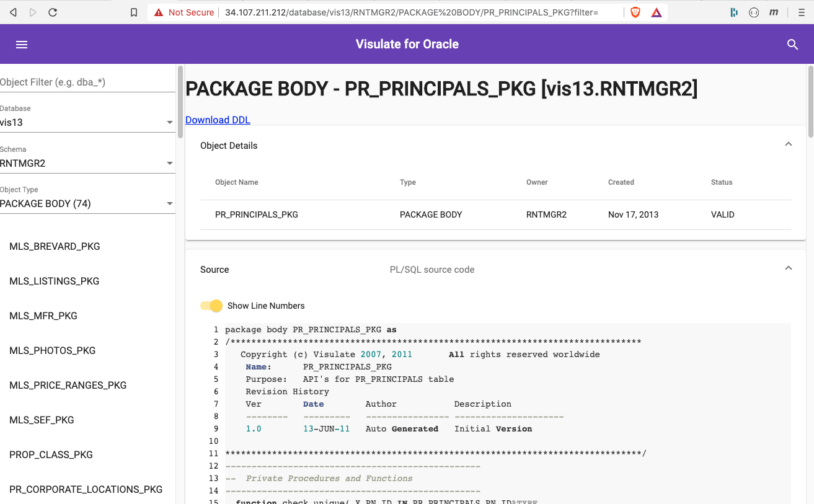Viewport: 814px width, 504px height.
Task: Click the Download DDL link
Action: click(x=218, y=120)
